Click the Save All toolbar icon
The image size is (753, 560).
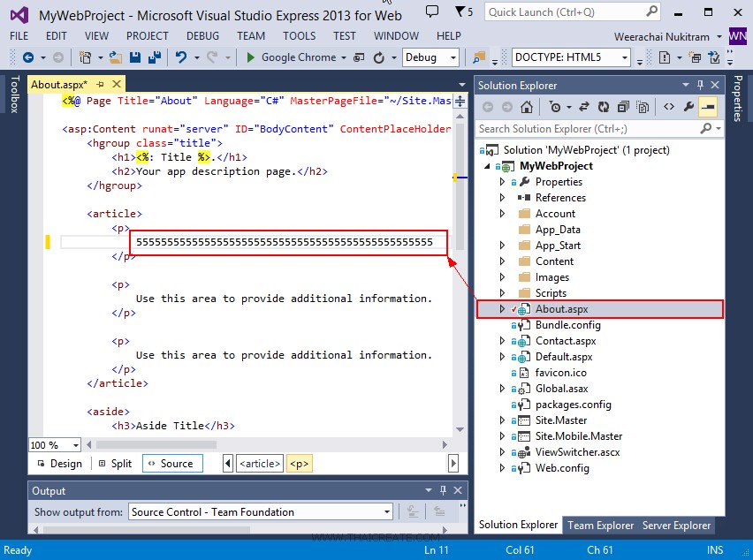tap(154, 57)
